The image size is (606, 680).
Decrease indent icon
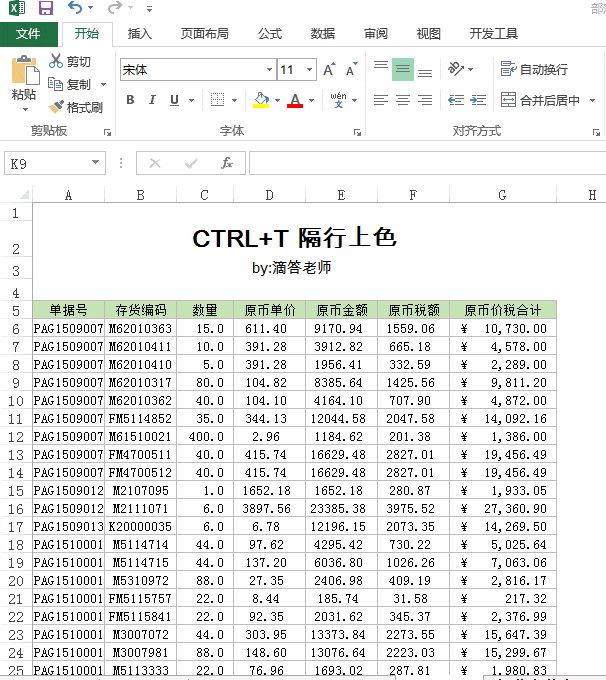click(x=456, y=100)
